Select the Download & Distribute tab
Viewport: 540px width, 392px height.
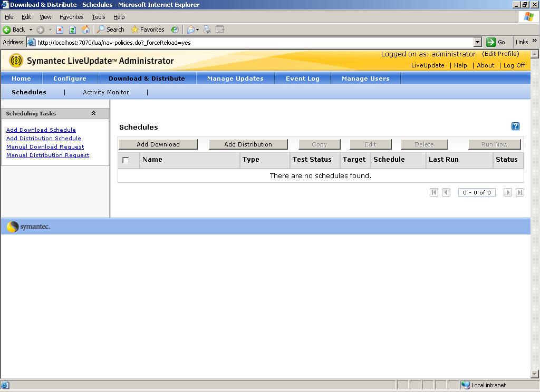tap(147, 79)
